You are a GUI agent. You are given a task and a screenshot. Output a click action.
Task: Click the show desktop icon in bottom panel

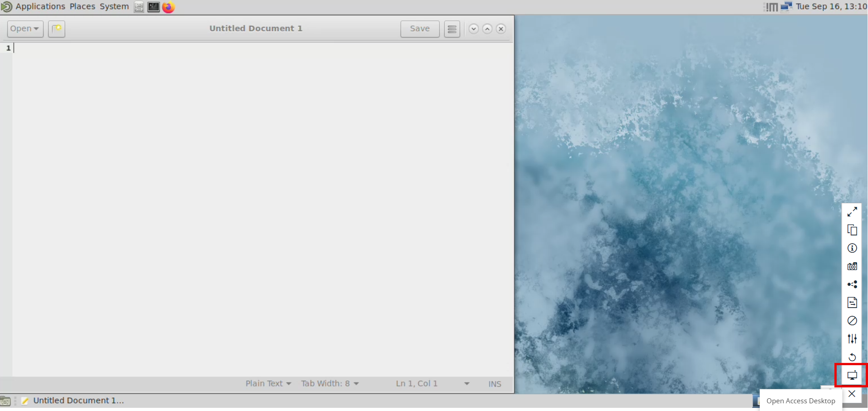pos(5,401)
